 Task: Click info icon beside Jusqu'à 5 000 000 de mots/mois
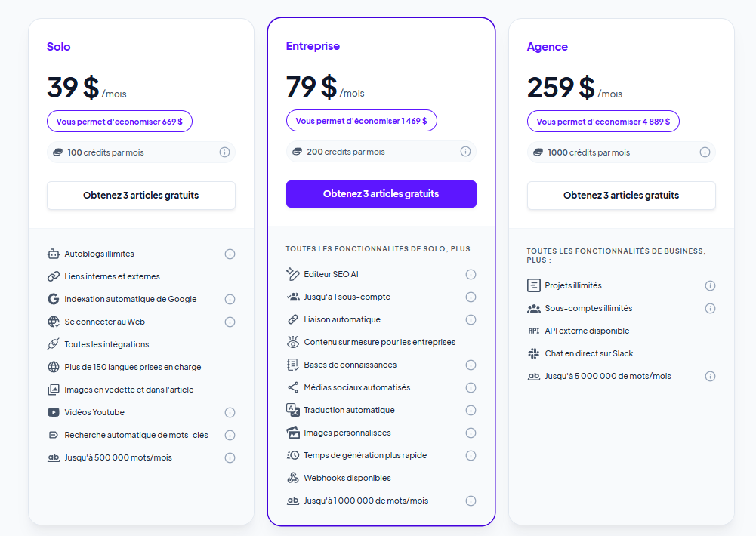pyautogui.click(x=710, y=377)
